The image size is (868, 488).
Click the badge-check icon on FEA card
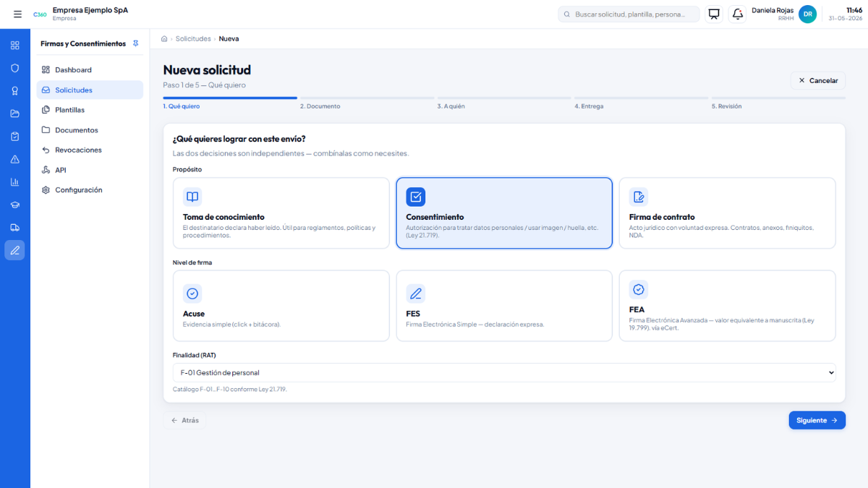639,289
